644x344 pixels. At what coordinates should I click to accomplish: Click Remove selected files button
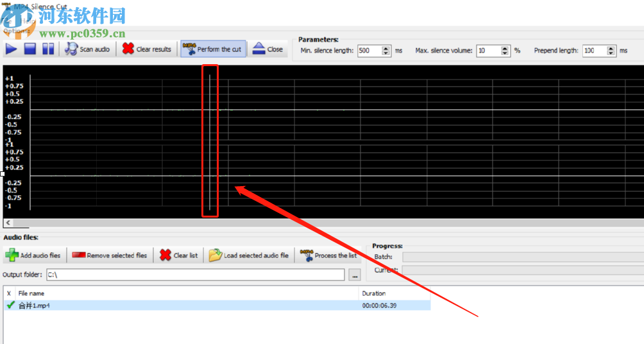110,255
